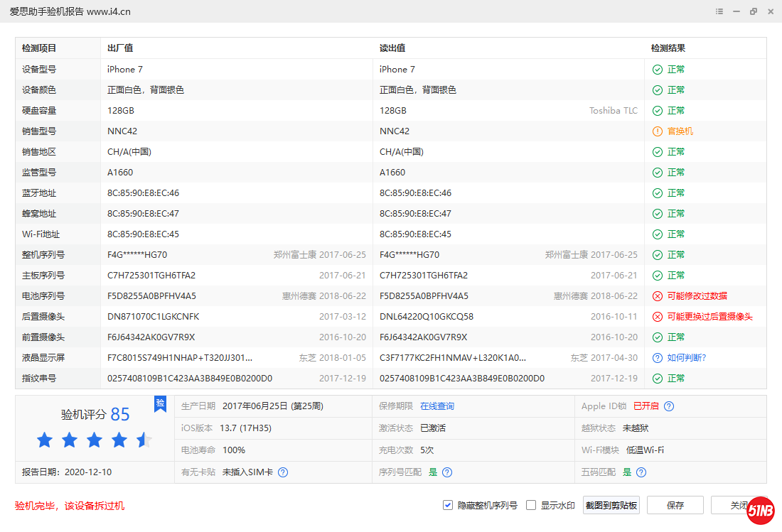Enable the 显示水印 checkbox
The image size is (782, 532).
pyautogui.click(x=531, y=505)
